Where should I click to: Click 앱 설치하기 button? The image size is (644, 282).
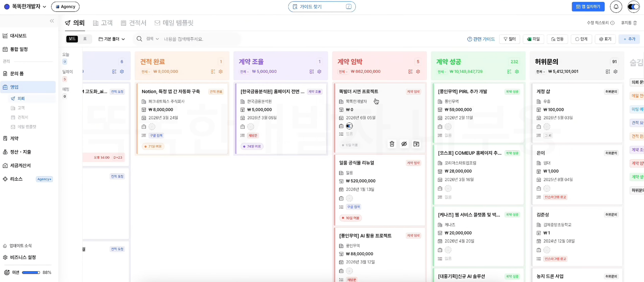pyautogui.click(x=588, y=7)
